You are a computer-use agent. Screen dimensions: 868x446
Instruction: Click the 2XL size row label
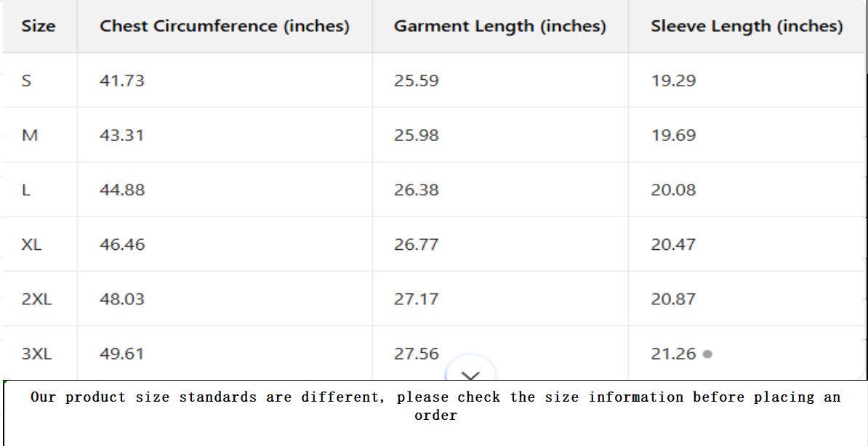(x=36, y=299)
